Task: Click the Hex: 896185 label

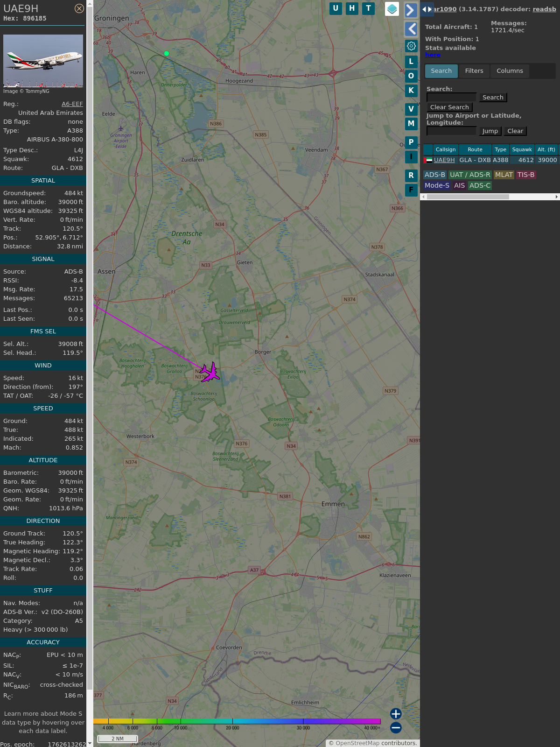Action: [25, 19]
